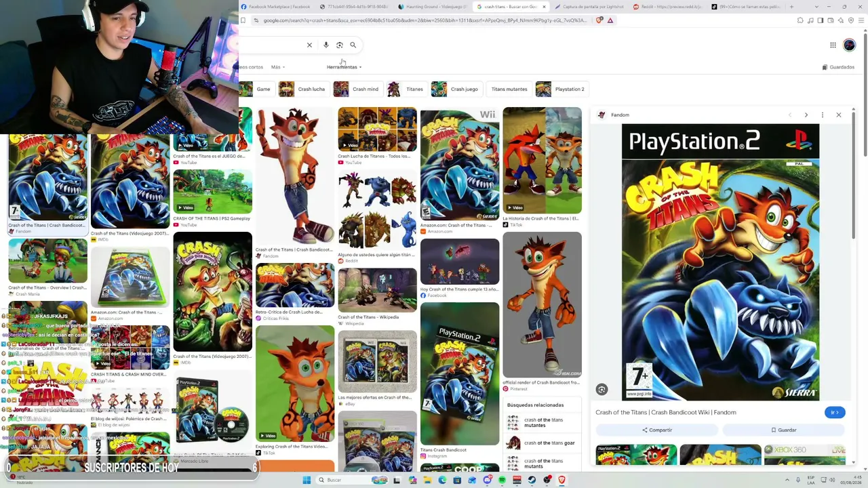868x488 pixels.
Task: Submit search with the magnifying glass icon
Action: [x=353, y=45]
